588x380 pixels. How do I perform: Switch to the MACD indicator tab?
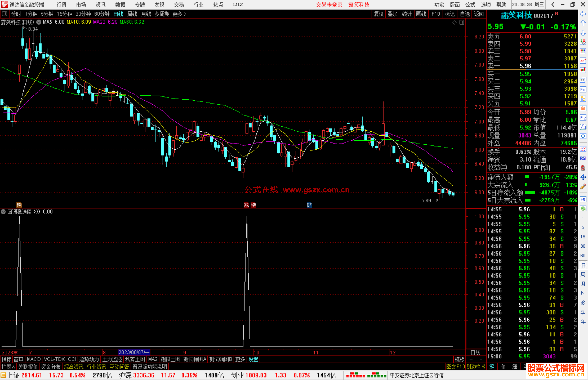click(x=33, y=359)
